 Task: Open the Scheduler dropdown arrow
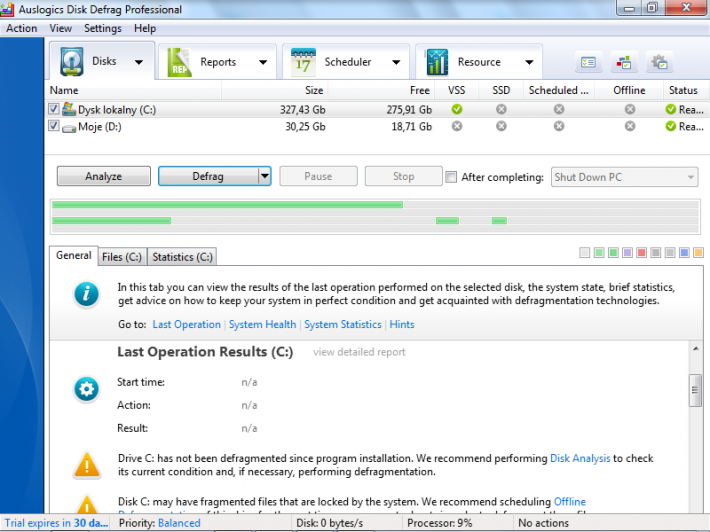point(396,62)
